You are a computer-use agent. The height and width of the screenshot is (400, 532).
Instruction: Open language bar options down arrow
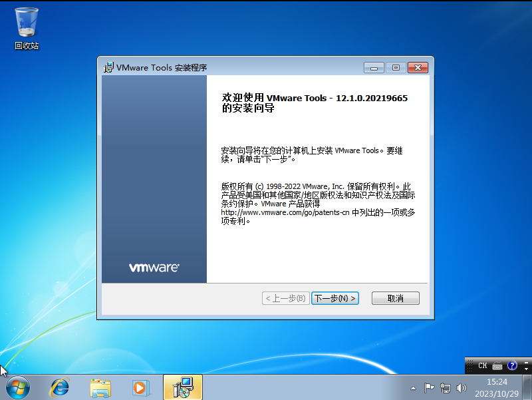click(x=527, y=368)
